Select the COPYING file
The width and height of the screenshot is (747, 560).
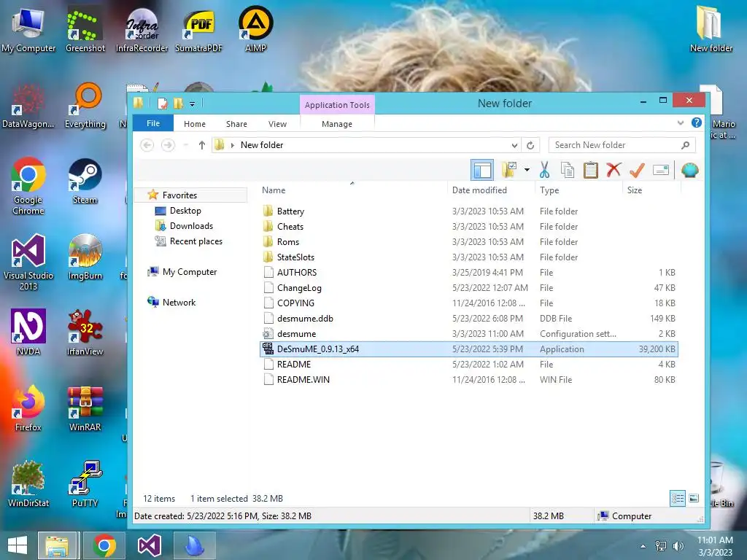(x=295, y=303)
